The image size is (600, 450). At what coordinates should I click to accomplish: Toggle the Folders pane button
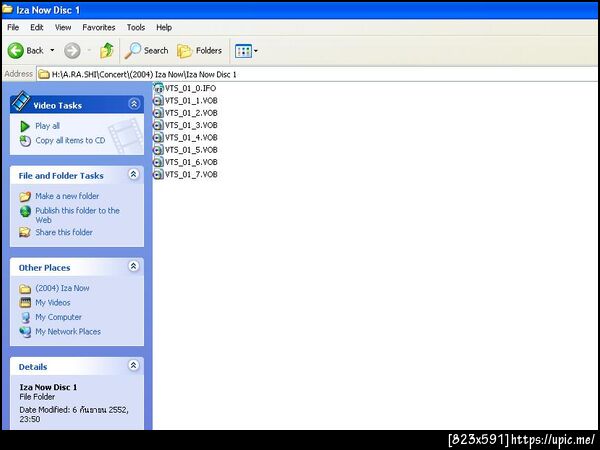coord(199,51)
